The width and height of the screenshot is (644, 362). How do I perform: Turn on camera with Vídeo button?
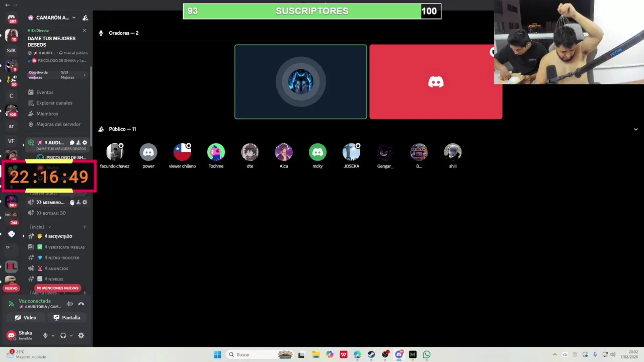coord(25,318)
